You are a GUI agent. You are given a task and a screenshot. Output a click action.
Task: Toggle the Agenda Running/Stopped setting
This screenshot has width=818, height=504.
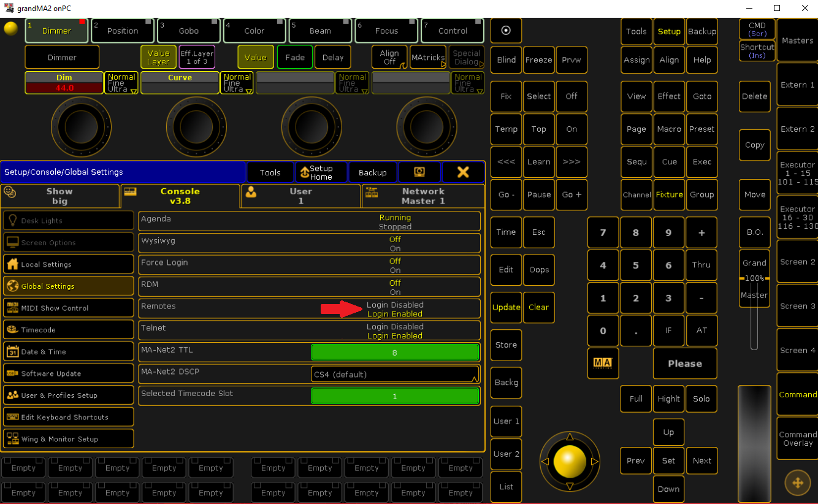309,221
